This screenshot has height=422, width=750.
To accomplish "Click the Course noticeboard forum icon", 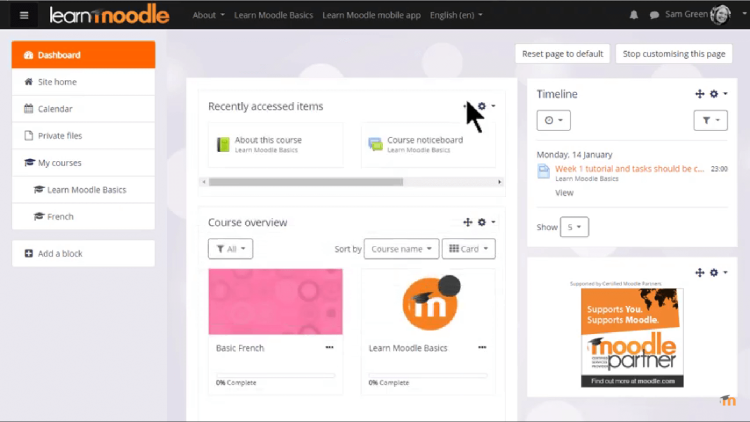I will [x=375, y=144].
